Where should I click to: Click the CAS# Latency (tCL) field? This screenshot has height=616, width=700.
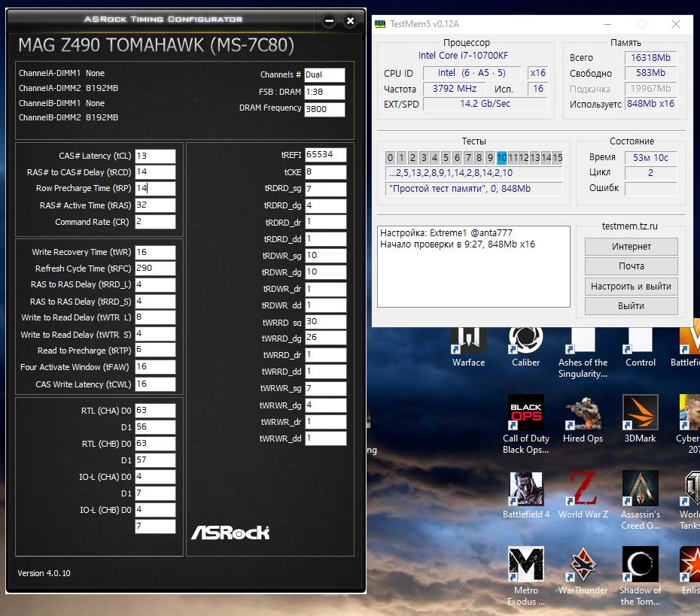[x=155, y=156]
